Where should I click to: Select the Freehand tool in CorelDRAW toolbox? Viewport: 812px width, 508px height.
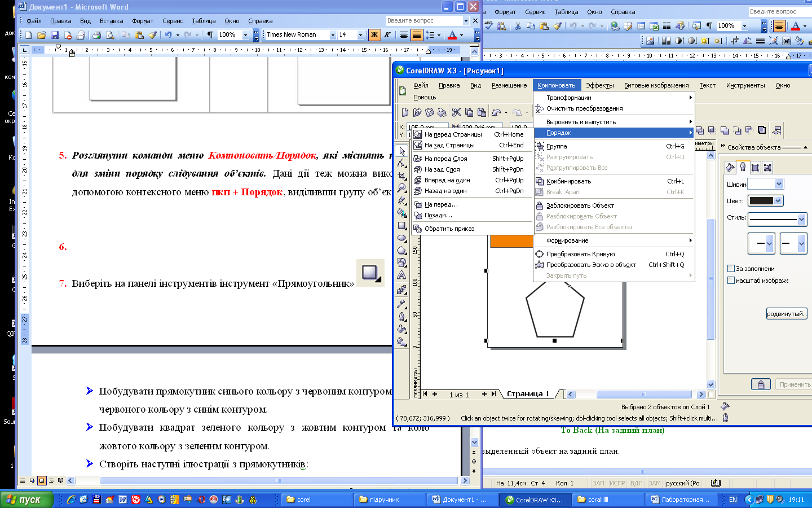point(401,201)
